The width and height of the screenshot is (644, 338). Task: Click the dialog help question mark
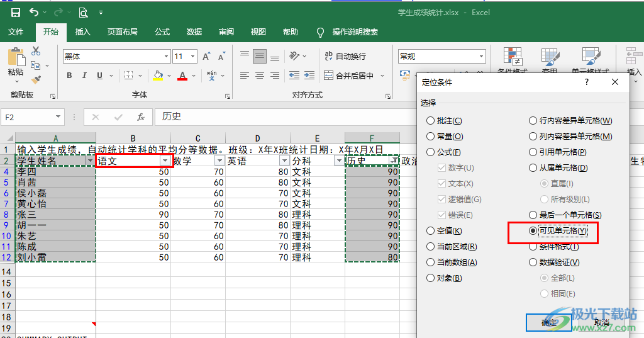coord(587,82)
